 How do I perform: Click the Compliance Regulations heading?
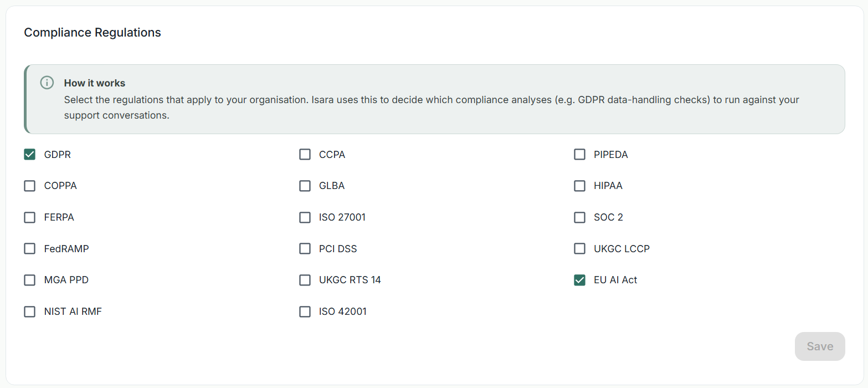[93, 33]
